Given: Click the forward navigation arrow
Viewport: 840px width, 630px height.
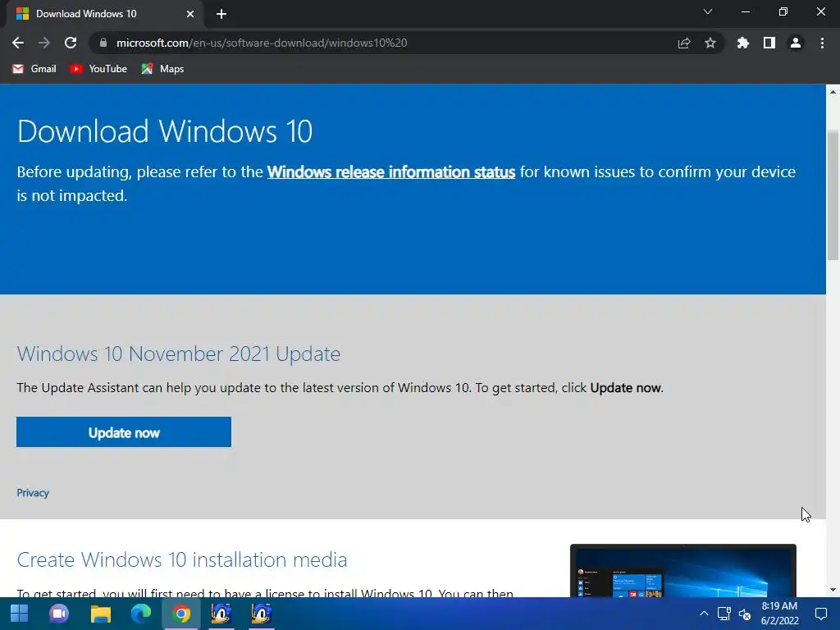Looking at the screenshot, I should coord(44,43).
